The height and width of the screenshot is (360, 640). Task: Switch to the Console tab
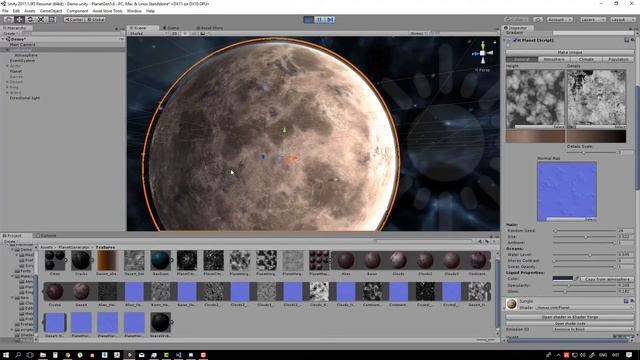coord(46,236)
